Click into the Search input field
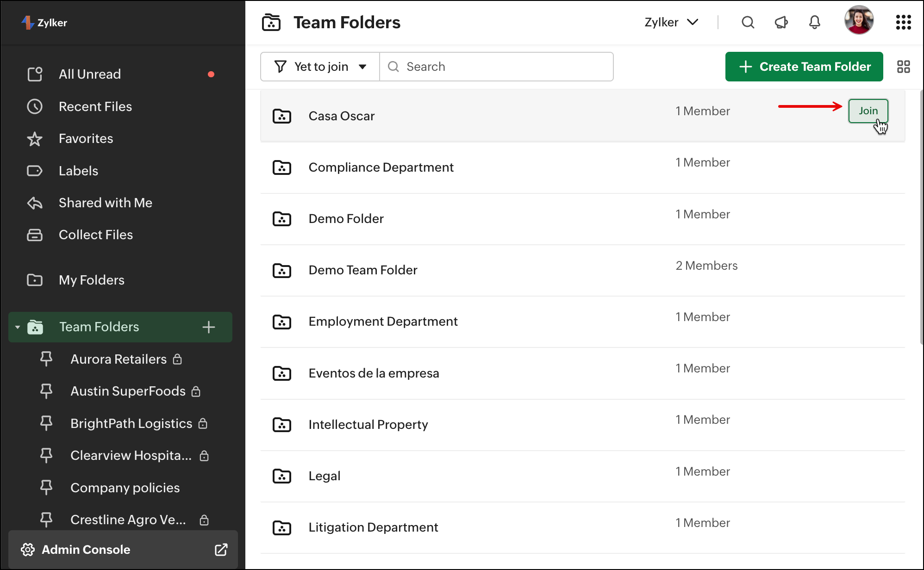Image resolution: width=924 pixels, height=570 pixels. tap(505, 67)
